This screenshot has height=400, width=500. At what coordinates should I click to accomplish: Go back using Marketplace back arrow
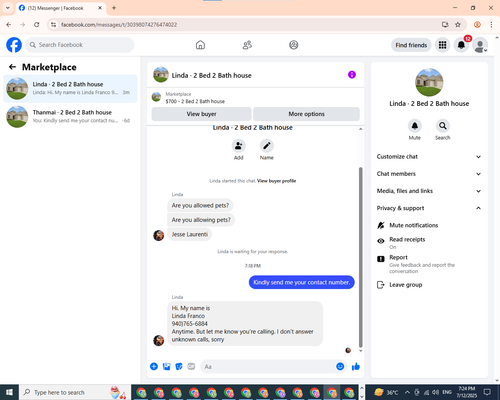point(12,67)
